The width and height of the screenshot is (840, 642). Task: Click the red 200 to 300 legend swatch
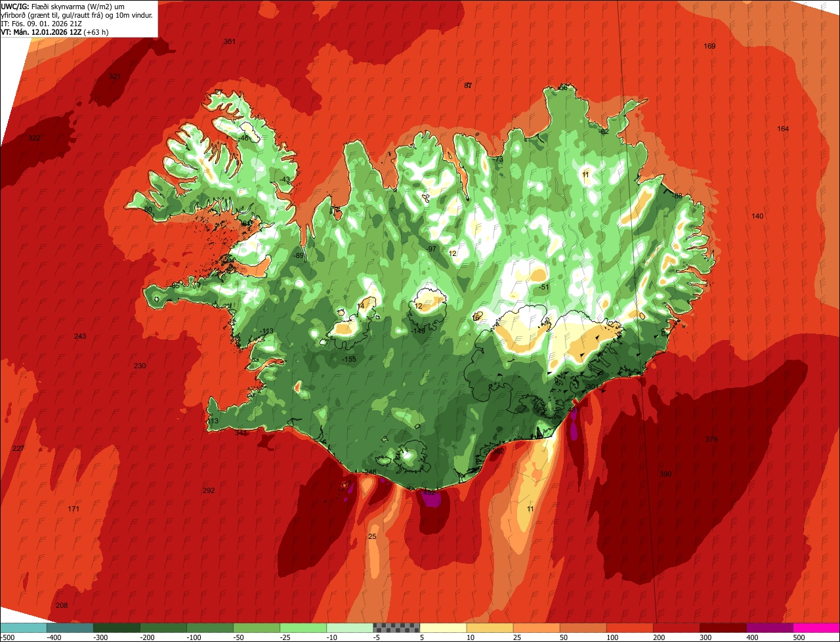(677, 628)
